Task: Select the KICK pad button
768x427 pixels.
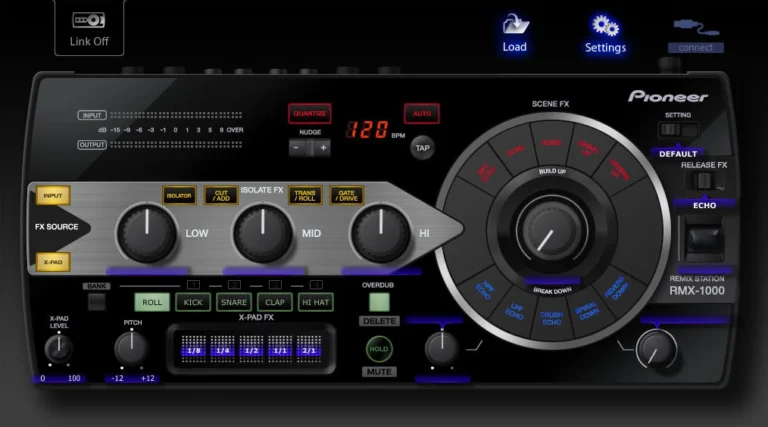Action: pyautogui.click(x=193, y=302)
